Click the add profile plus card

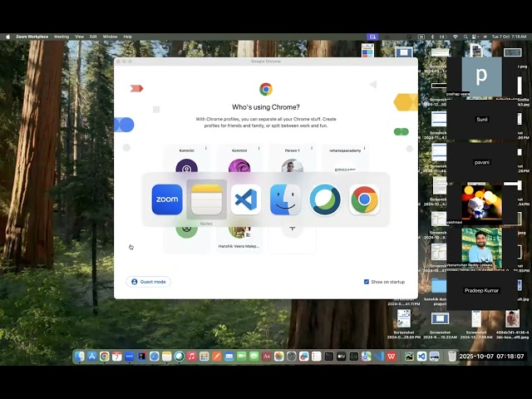pyautogui.click(x=292, y=239)
